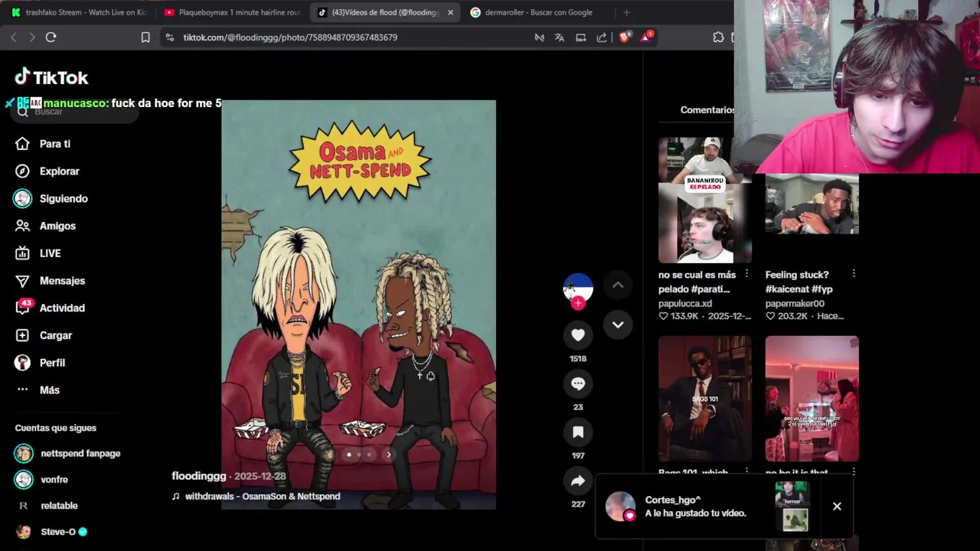Open 'no se cual es más pelado' video thumbnail
980x551 pixels.
coord(704,201)
